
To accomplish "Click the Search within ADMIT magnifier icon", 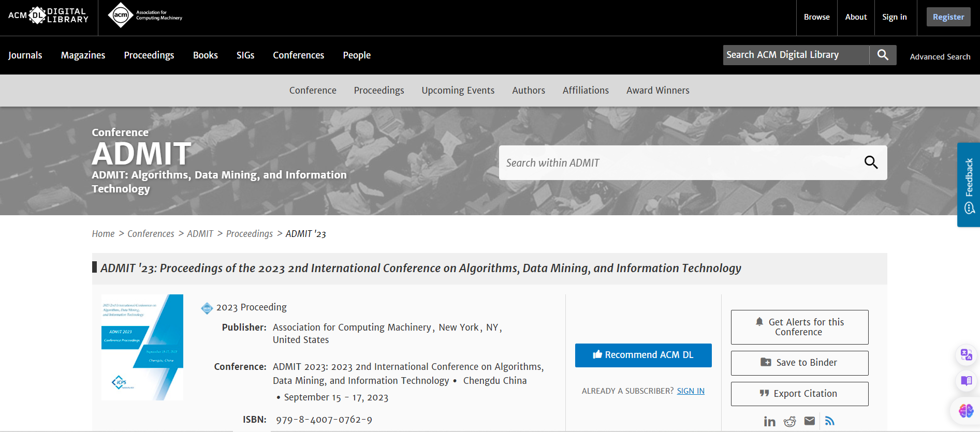I will pos(871,162).
